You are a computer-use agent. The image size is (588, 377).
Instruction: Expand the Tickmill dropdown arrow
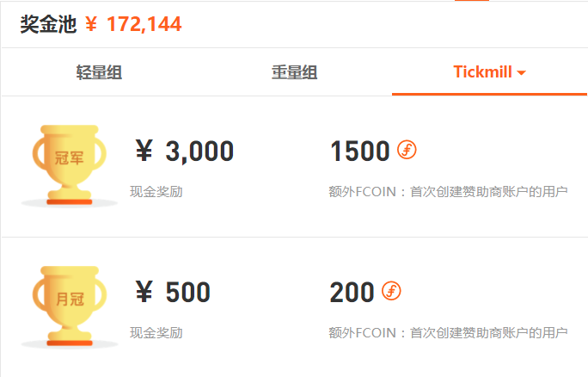pos(521,73)
